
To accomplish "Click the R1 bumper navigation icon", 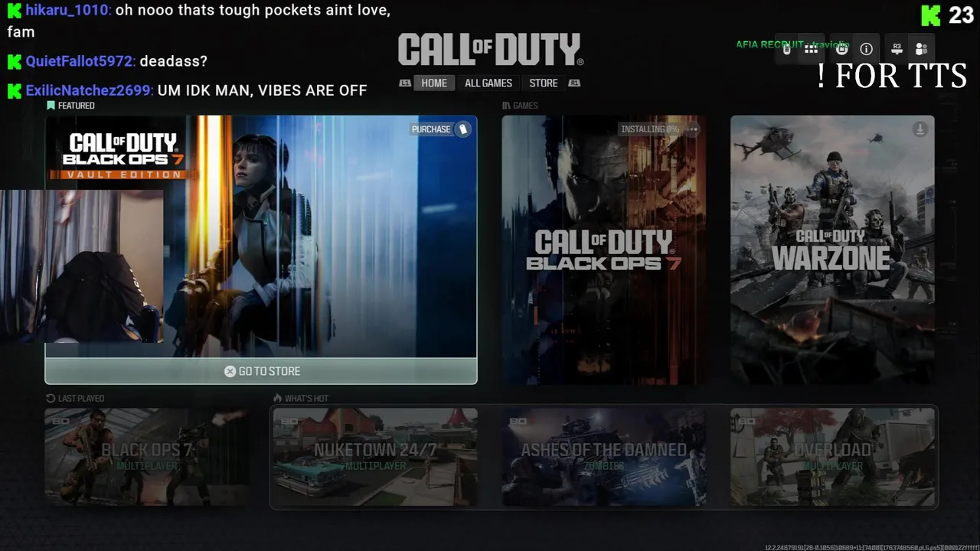I will coord(574,83).
